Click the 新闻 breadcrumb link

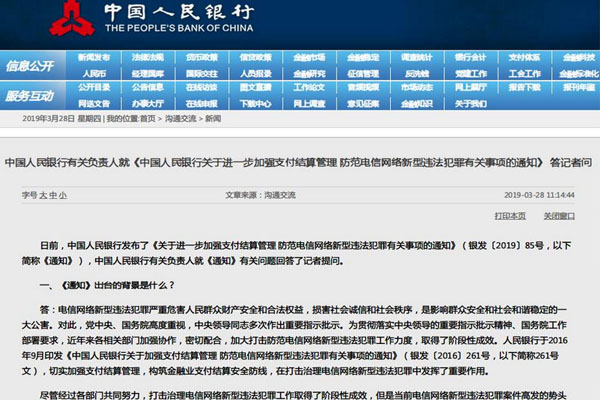coord(213,119)
